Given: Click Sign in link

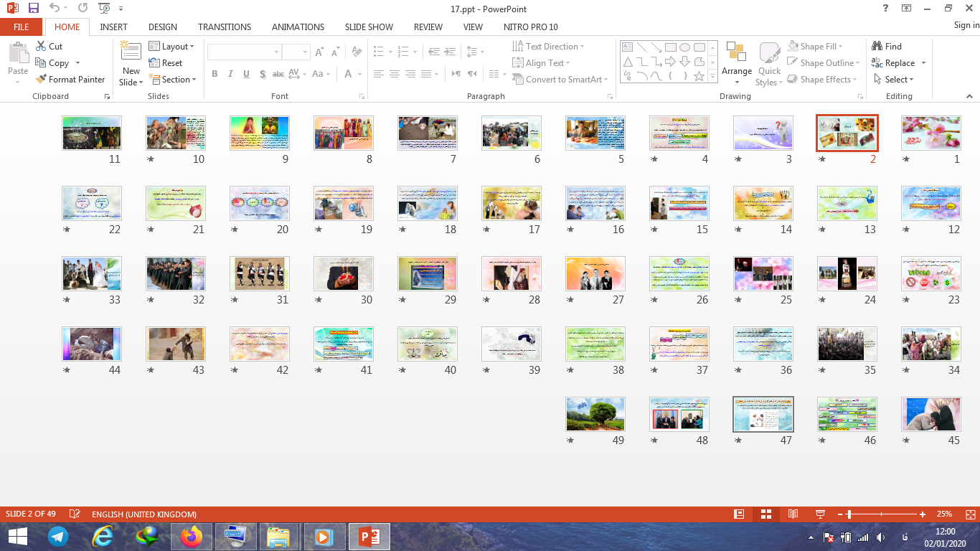Looking at the screenshot, I should click(x=966, y=25).
